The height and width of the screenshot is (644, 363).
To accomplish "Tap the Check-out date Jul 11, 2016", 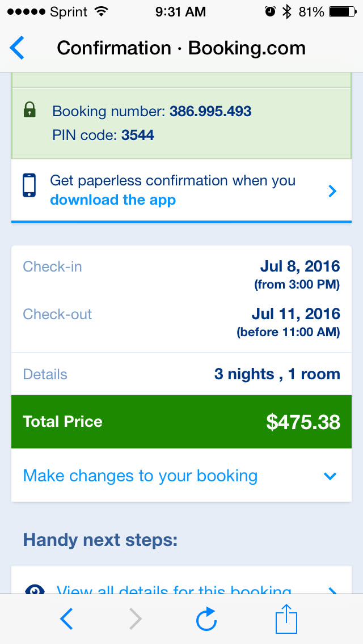I will tap(296, 314).
